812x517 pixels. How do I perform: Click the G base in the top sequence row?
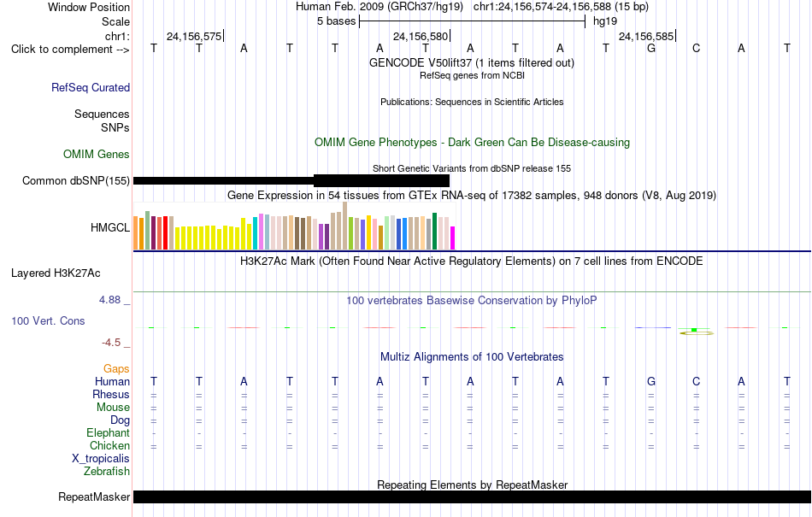(x=651, y=48)
